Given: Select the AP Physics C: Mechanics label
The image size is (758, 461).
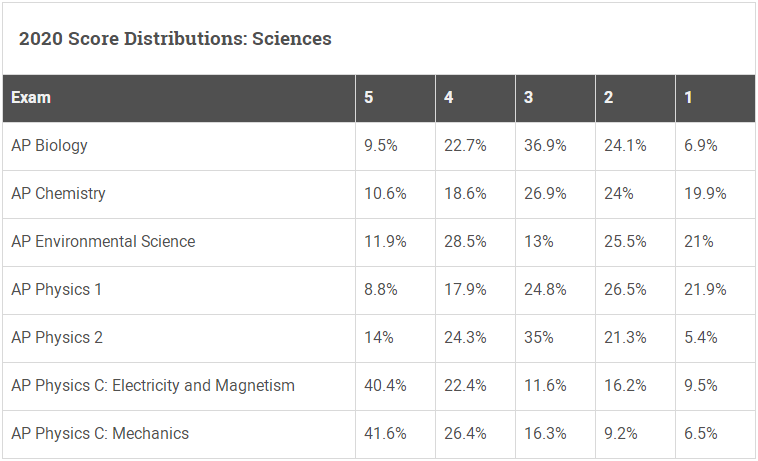Looking at the screenshot, I should click(x=100, y=434).
